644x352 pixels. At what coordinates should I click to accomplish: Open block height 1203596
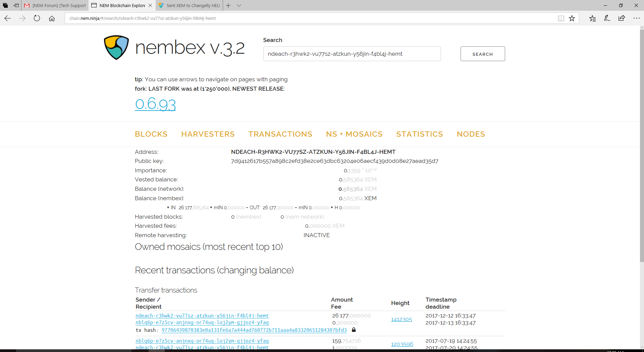(402, 344)
